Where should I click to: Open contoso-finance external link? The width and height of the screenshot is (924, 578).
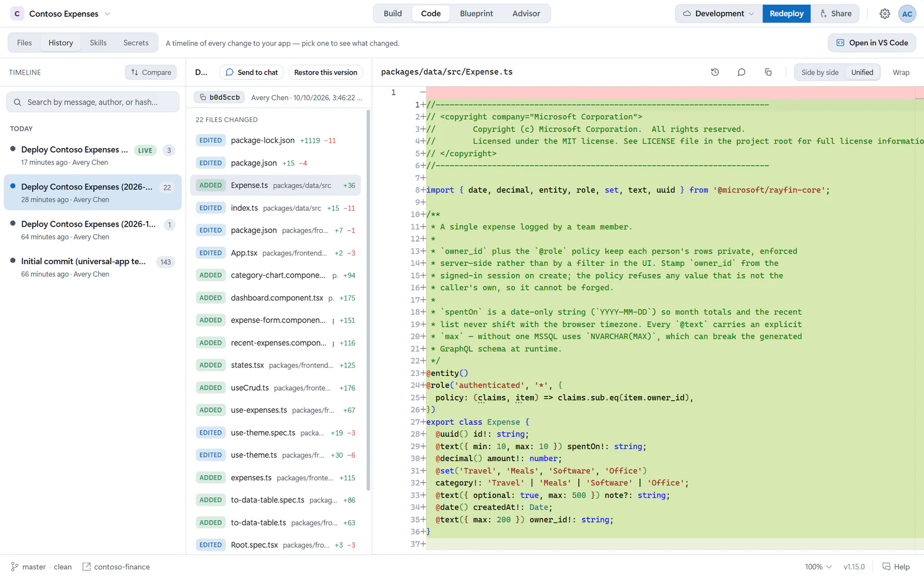[x=116, y=567]
